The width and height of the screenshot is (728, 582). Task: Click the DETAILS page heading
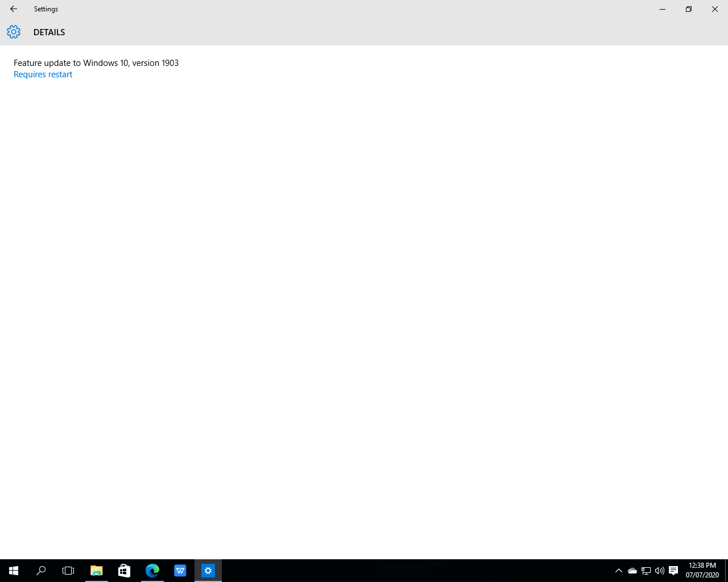tap(49, 32)
